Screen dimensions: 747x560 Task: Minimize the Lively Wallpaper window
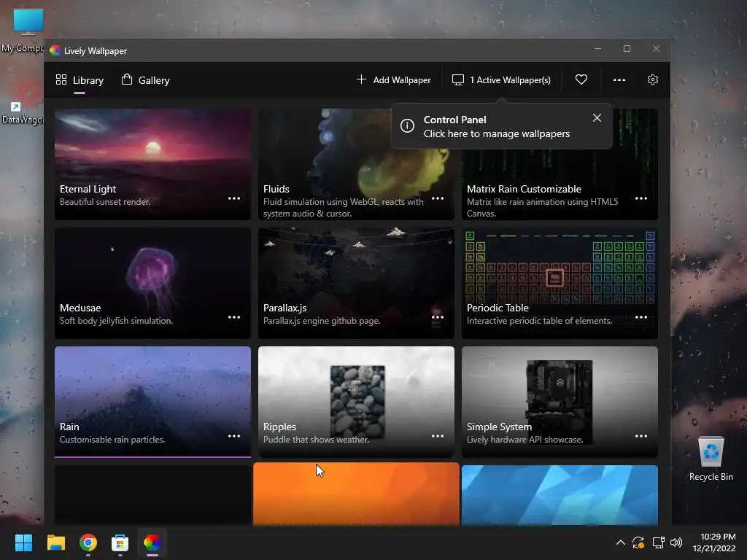point(597,49)
